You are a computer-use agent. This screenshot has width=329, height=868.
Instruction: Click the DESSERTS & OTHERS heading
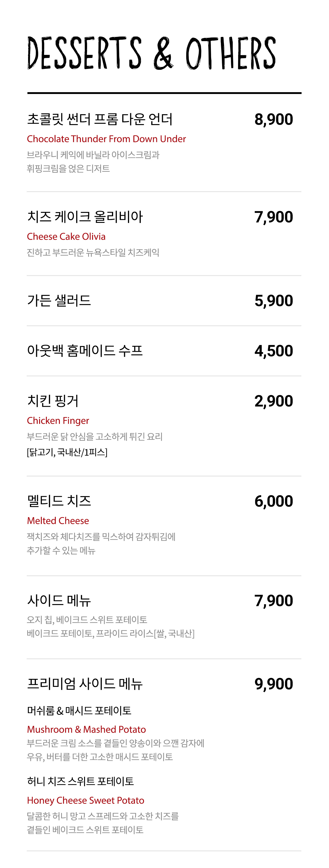pyautogui.click(x=151, y=53)
